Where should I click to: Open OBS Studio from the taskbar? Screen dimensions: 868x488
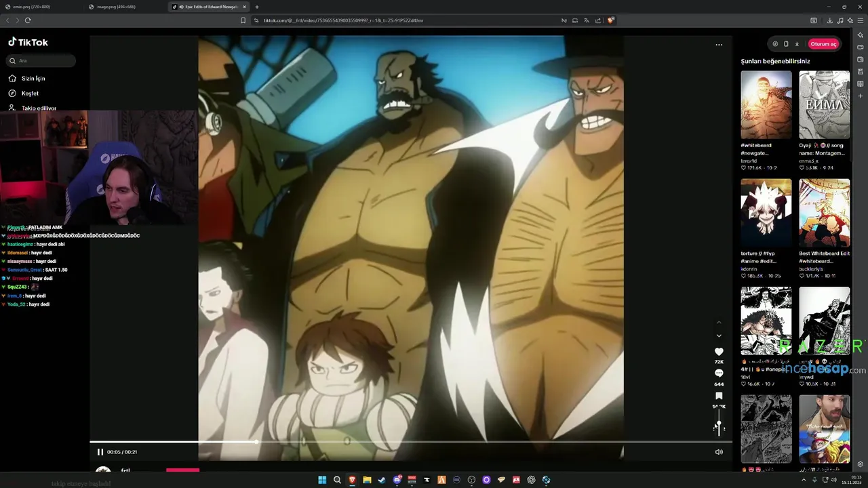coord(471,480)
